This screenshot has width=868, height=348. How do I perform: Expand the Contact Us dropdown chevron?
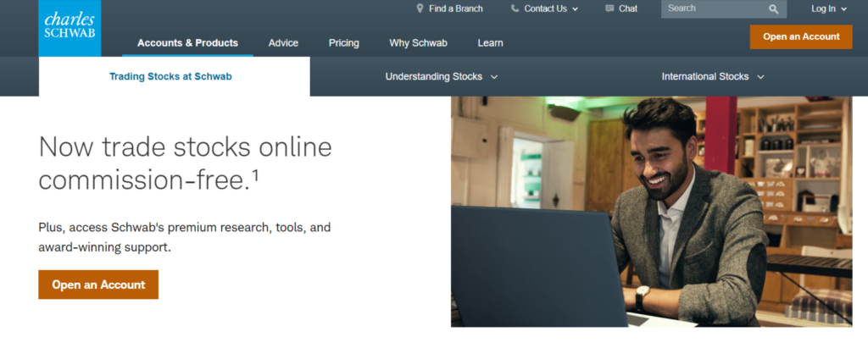[x=576, y=8]
